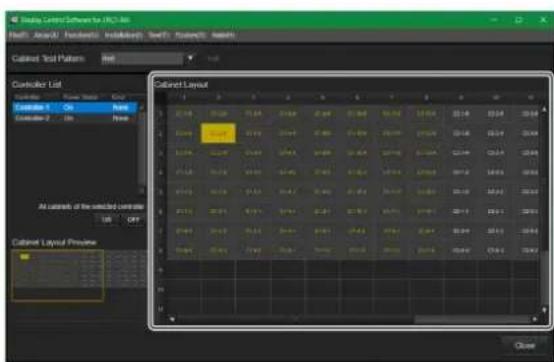
Task: Open the System menu
Action: pyautogui.click(x=190, y=35)
